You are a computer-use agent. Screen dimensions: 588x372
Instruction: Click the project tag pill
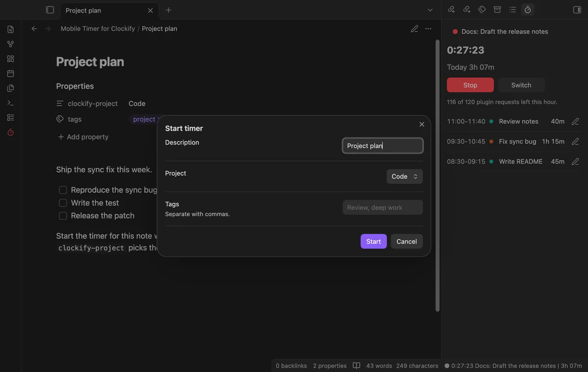144,119
